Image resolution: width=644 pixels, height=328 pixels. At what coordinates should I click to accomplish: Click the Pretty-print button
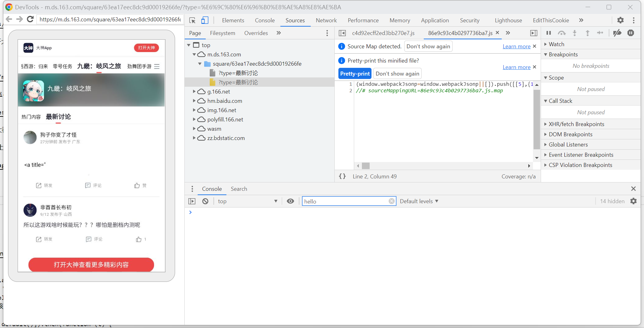[x=355, y=74]
